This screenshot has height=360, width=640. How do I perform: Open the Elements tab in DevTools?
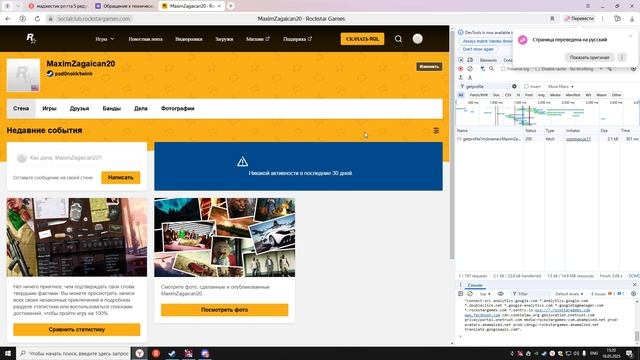pos(488,60)
